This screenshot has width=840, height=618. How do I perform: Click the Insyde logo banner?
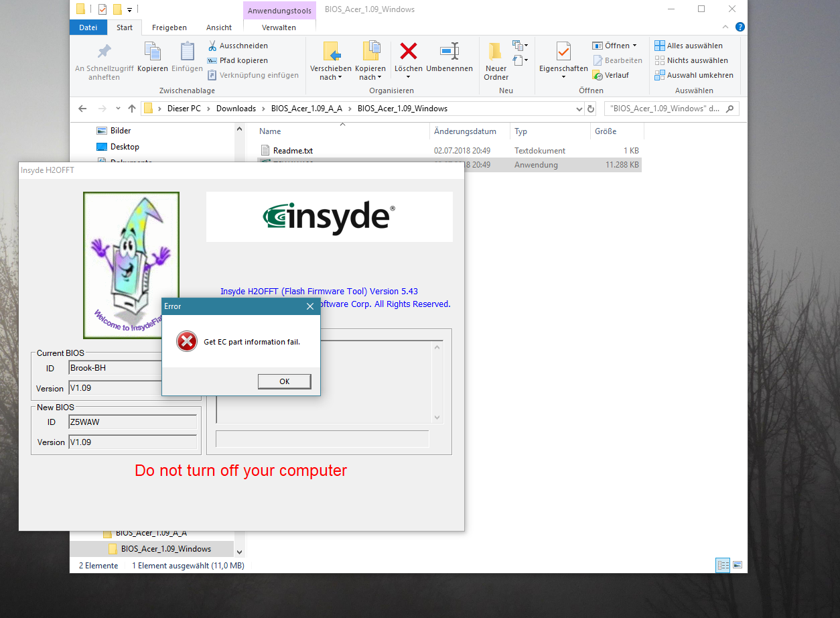[329, 217]
